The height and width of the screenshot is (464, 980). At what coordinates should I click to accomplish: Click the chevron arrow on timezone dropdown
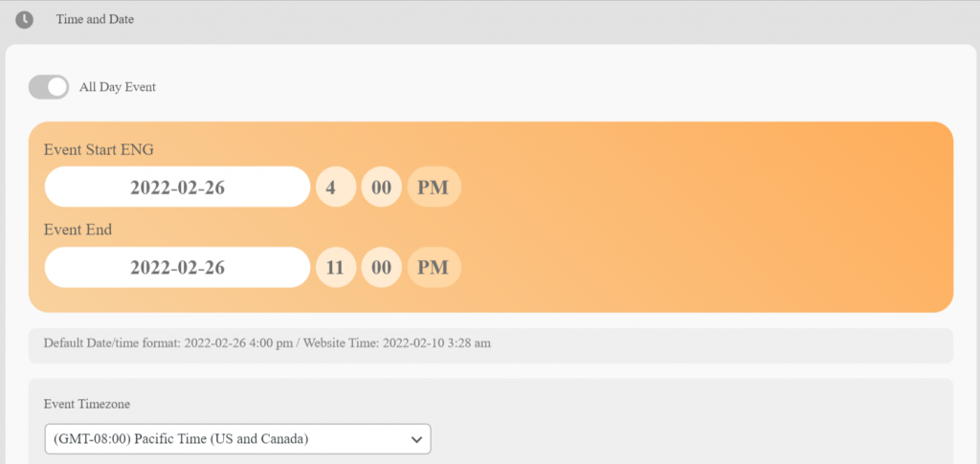416,439
